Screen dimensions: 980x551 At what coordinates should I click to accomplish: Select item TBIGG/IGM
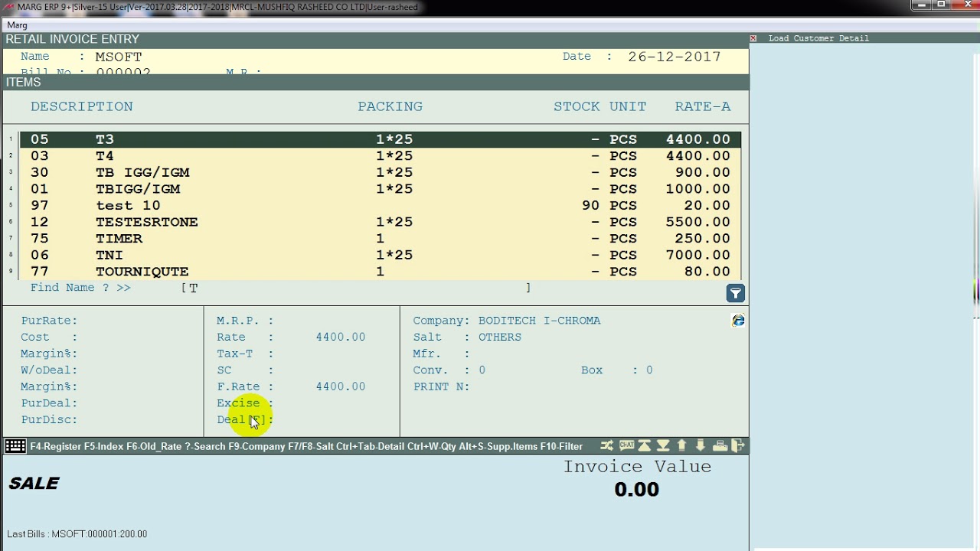380,189
